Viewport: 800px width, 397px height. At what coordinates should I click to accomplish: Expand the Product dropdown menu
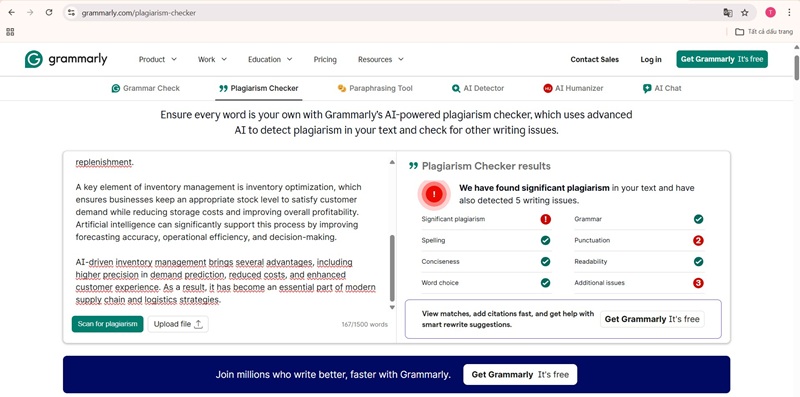(x=158, y=59)
